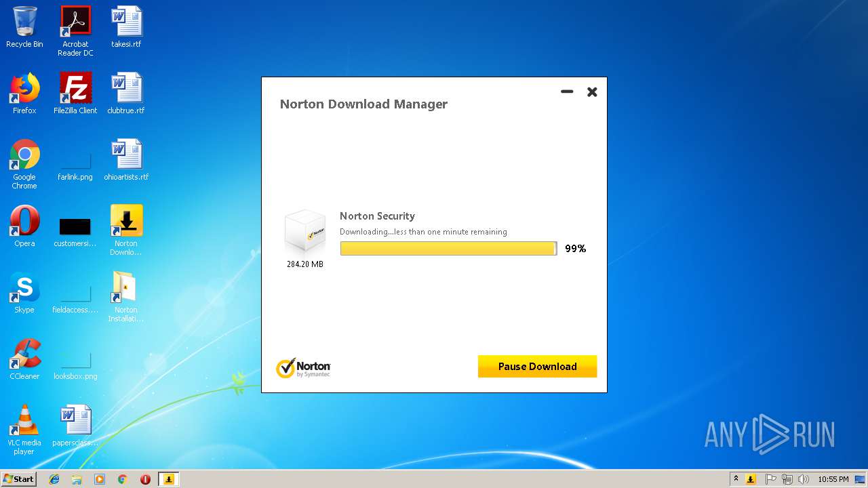Select the papersclass desktop document
Screen dimensions: 868x488
point(75,426)
